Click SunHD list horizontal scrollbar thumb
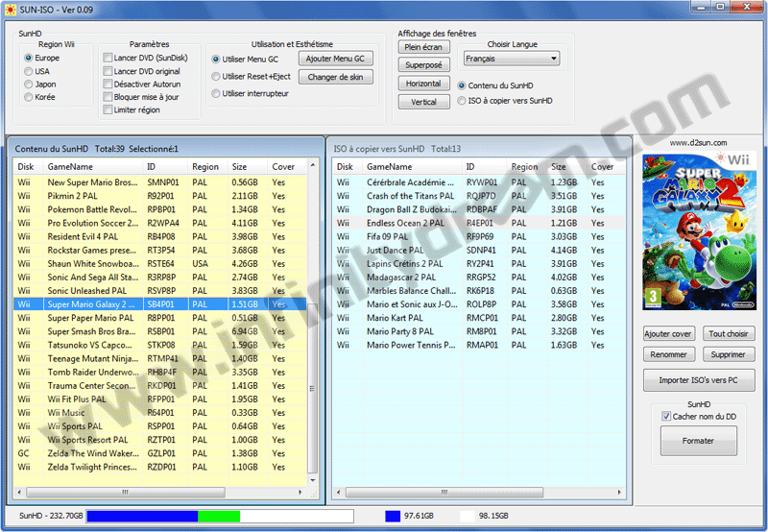The width and height of the screenshot is (768, 532). coord(126,492)
